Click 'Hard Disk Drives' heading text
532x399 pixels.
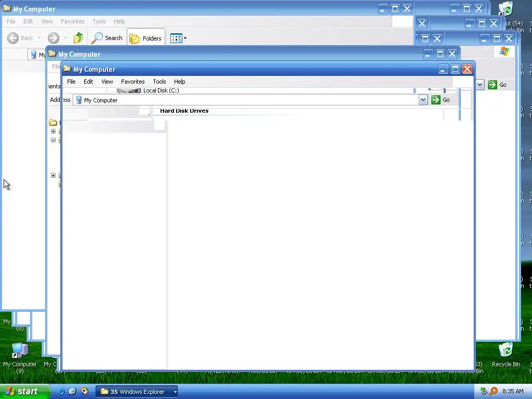(184, 111)
